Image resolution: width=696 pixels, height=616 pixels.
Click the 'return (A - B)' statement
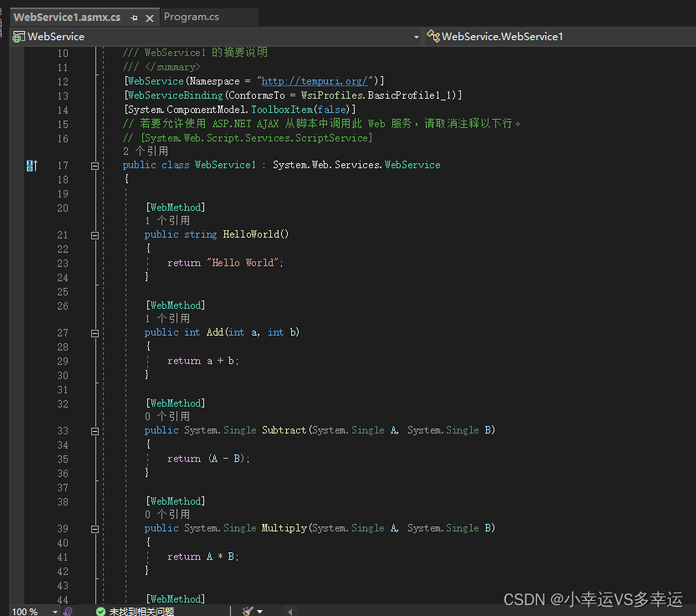click(x=208, y=459)
